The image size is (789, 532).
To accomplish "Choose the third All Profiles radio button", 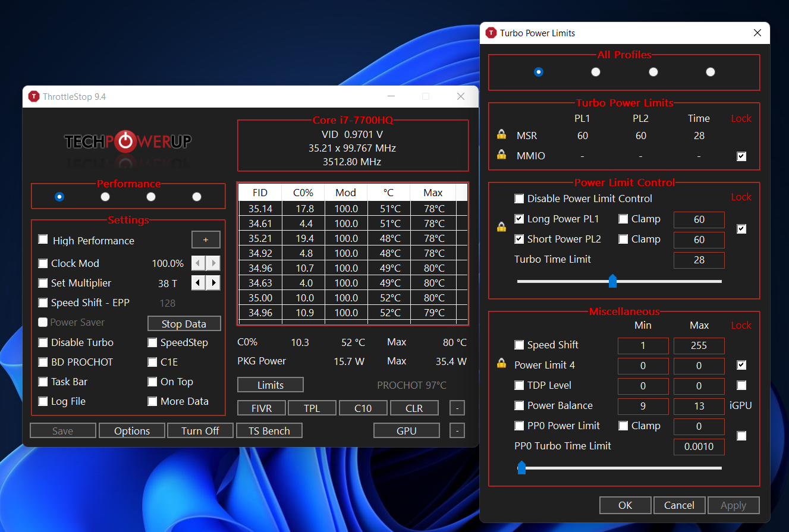I will (653, 72).
